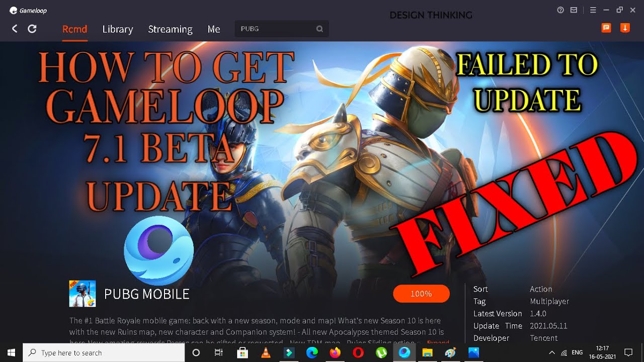This screenshot has height=362, width=644.
Task: Open the Photos app taskbar icon
Action: 473,352
